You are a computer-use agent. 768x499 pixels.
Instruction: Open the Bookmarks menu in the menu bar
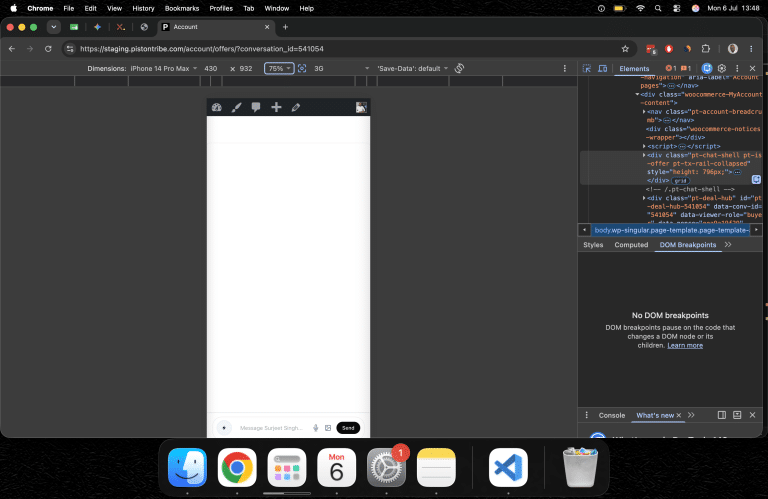(182, 8)
